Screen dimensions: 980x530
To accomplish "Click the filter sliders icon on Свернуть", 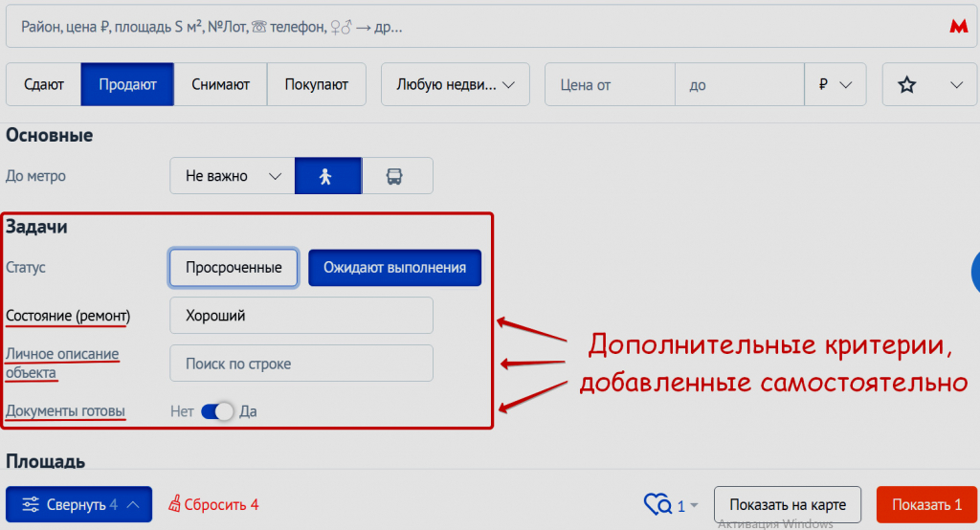I will pos(32,504).
